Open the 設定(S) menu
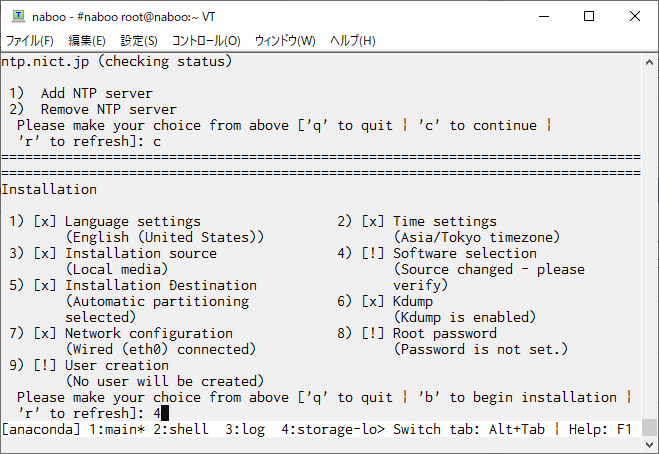The image size is (659, 454). click(139, 41)
